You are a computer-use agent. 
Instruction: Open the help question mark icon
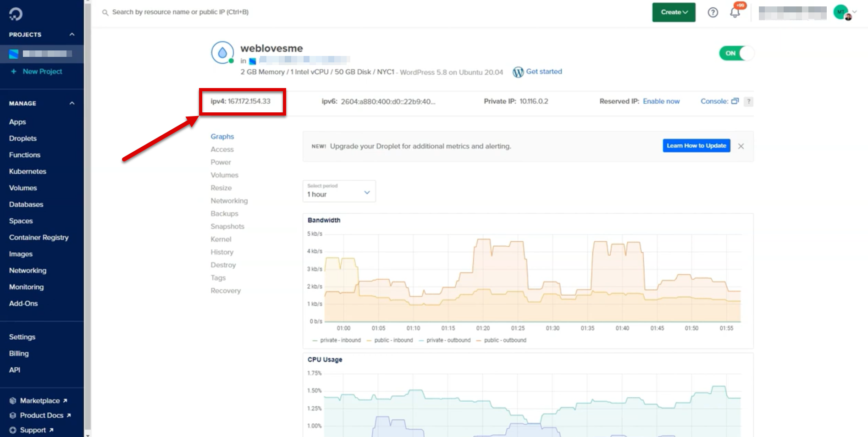pos(713,12)
